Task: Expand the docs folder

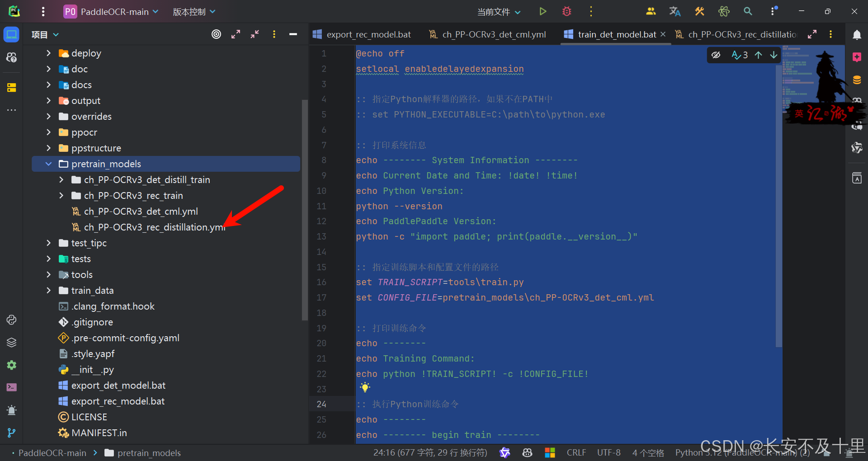Action: coord(48,85)
